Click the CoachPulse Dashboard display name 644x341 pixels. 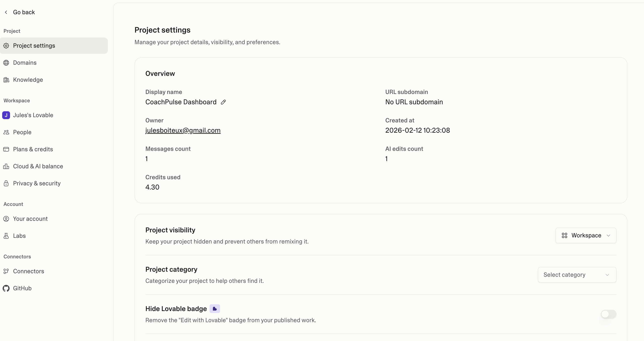pos(181,102)
